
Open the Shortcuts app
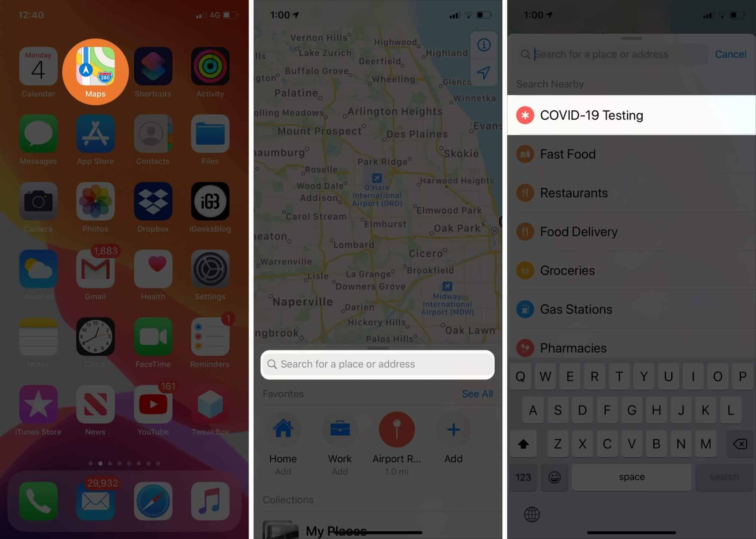[152, 70]
